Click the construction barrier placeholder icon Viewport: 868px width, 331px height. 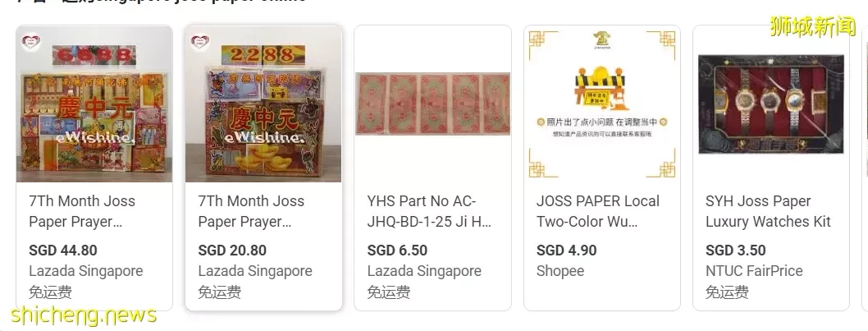pyautogui.click(x=601, y=88)
